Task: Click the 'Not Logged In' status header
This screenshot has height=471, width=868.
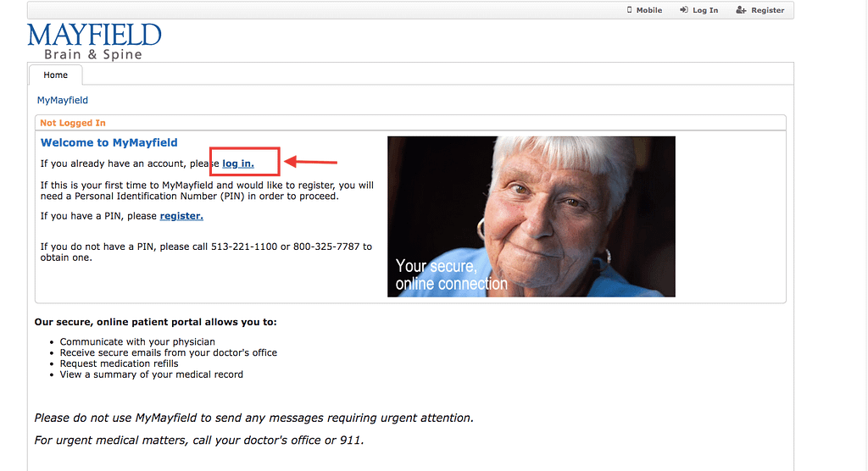Action: [x=73, y=123]
